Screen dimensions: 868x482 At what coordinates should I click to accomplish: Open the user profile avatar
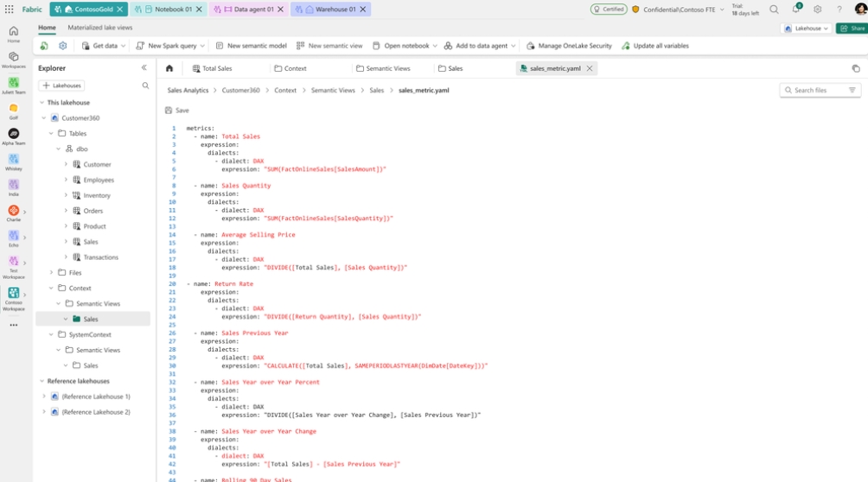(x=861, y=10)
